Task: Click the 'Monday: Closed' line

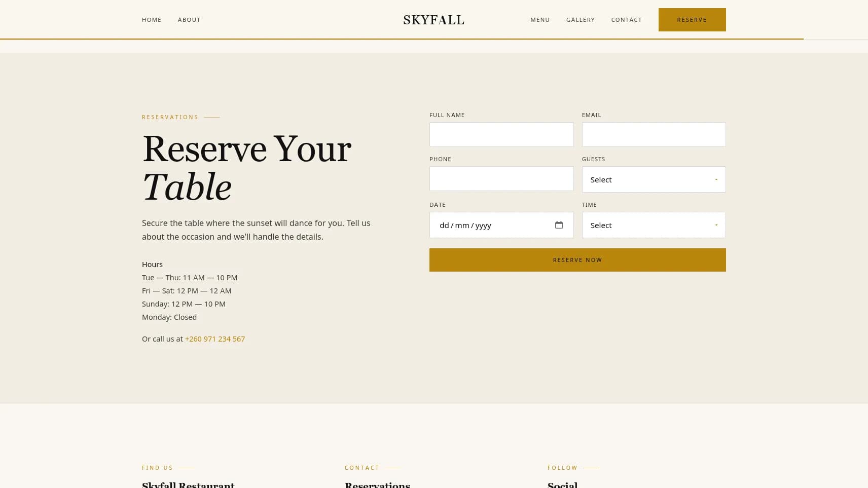Action: click(169, 317)
